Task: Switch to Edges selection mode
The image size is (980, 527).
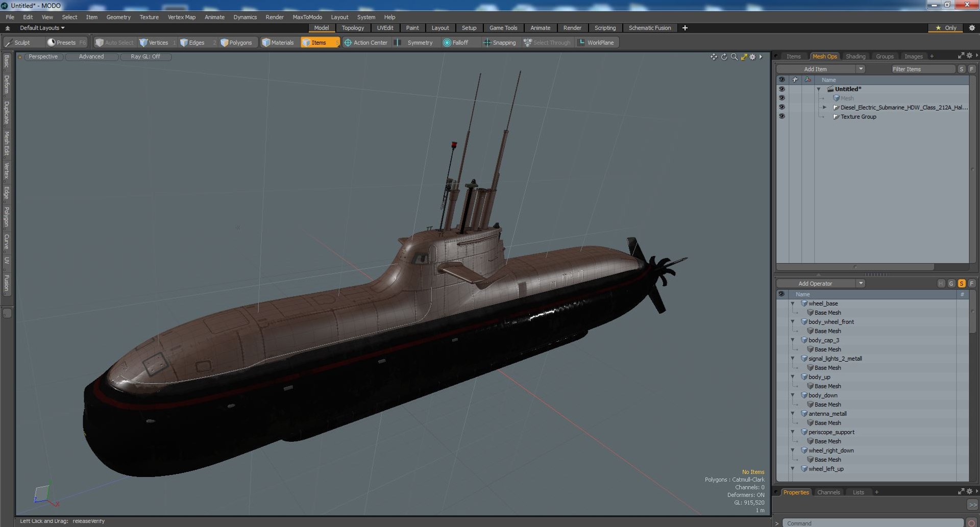Action: click(x=193, y=42)
